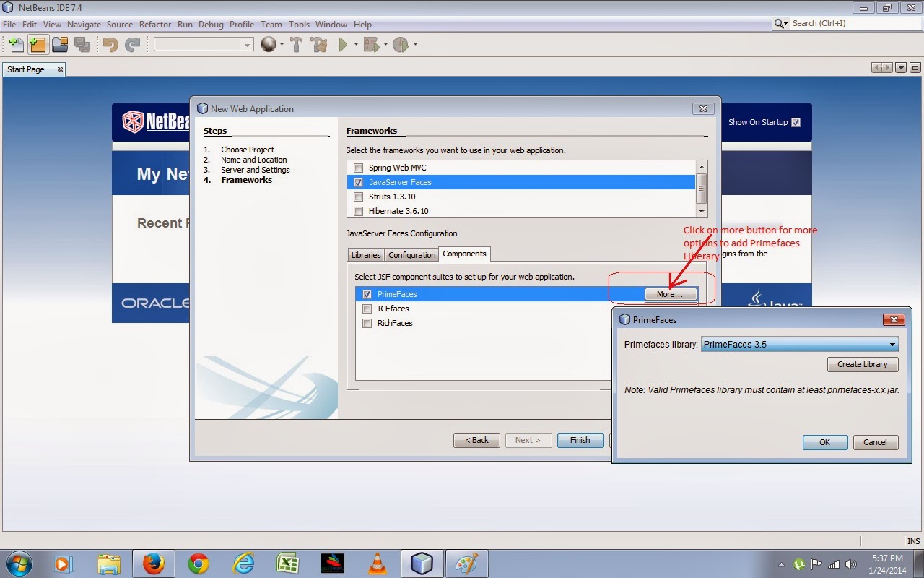Click the volume speaker tray icon

[851, 564]
